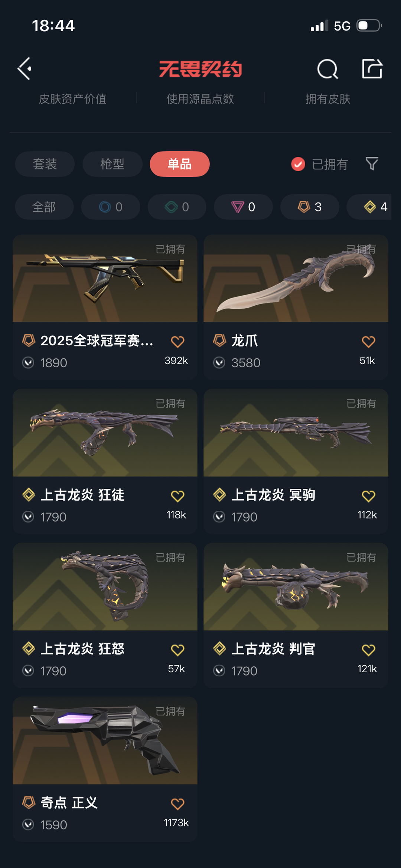Select the blue circle tier filter chip
The height and width of the screenshot is (868, 401).
[x=111, y=207]
